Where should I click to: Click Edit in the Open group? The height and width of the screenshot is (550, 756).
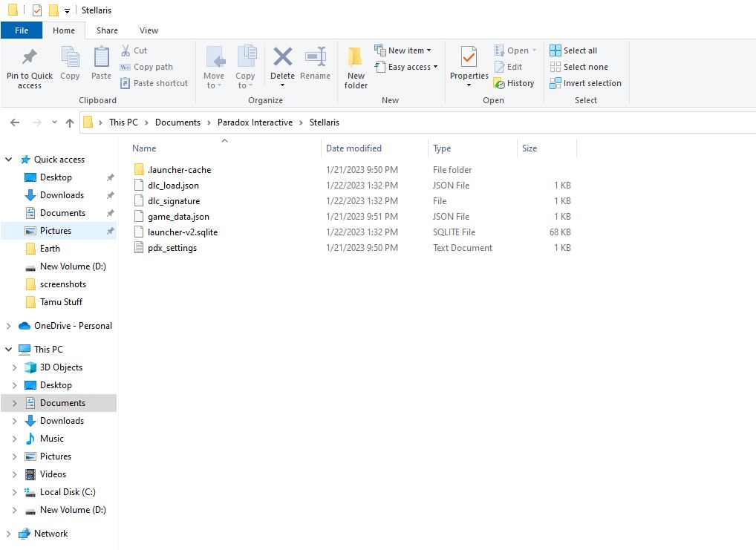[508, 67]
